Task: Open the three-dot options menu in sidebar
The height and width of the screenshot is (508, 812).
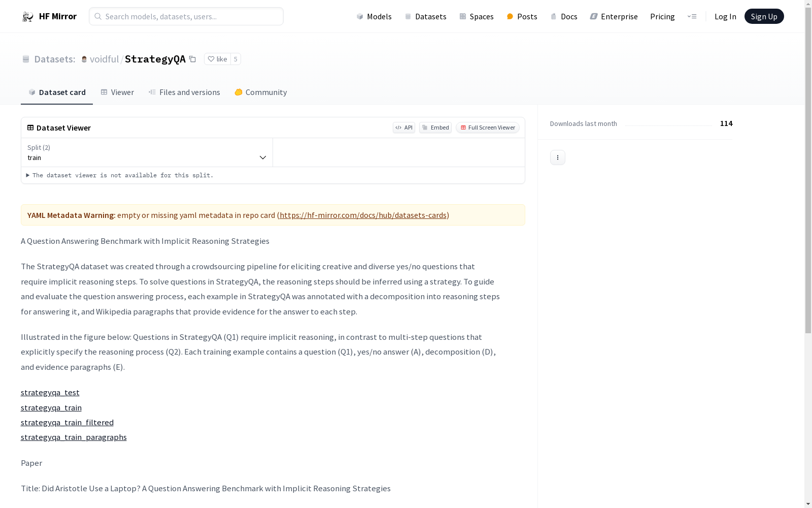Action: [x=557, y=157]
